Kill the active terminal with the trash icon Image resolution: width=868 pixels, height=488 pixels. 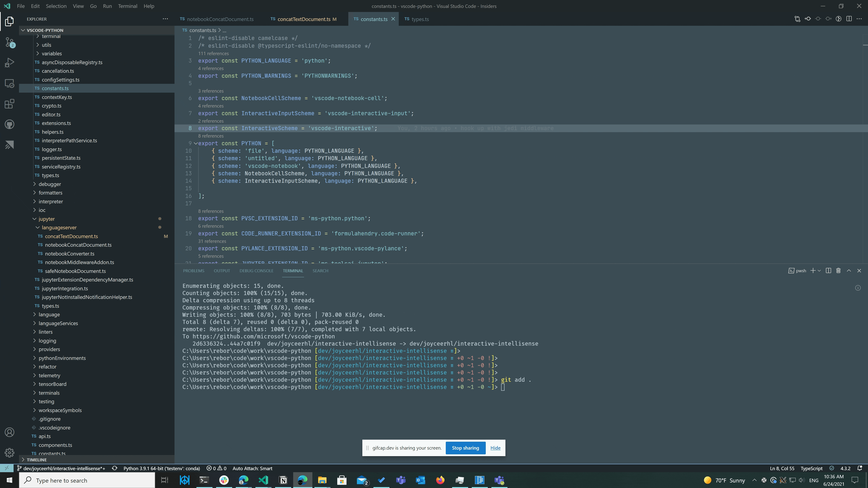838,270
